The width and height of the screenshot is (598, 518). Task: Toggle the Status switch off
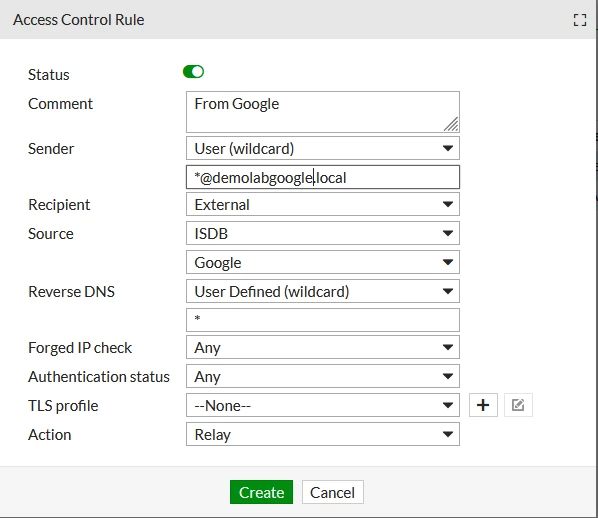click(x=193, y=72)
